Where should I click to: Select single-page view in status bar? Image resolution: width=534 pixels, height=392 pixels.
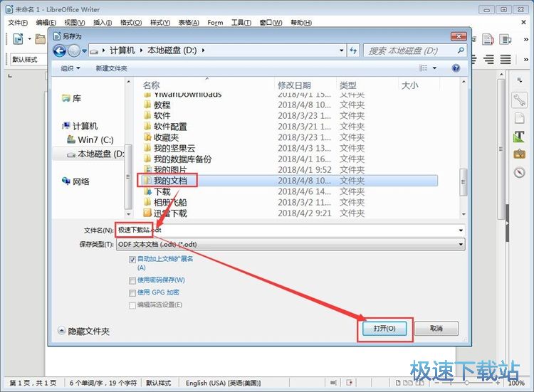tap(398, 383)
